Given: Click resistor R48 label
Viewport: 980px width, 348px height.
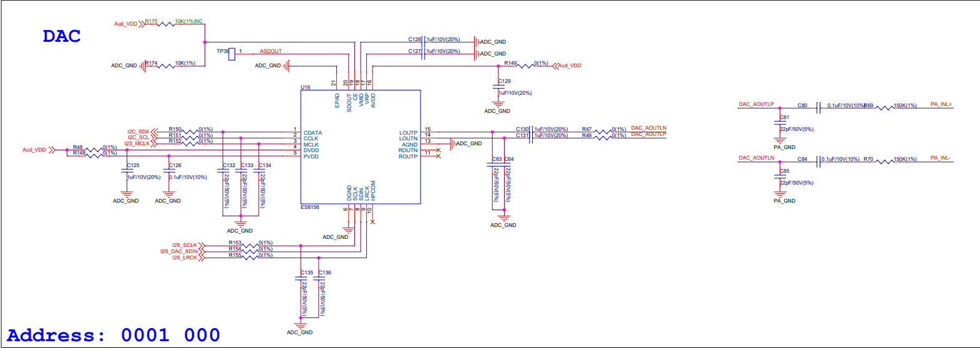Looking at the screenshot, I should 77,147.
